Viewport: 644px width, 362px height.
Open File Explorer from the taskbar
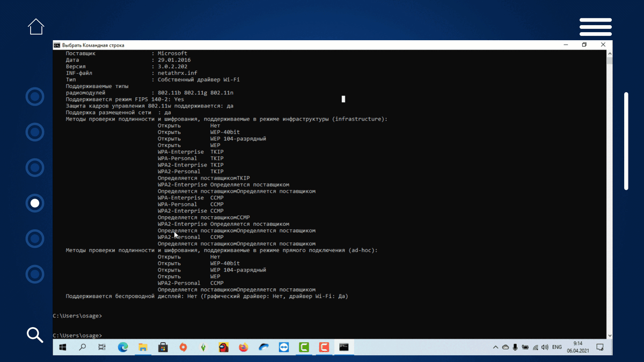(143, 348)
